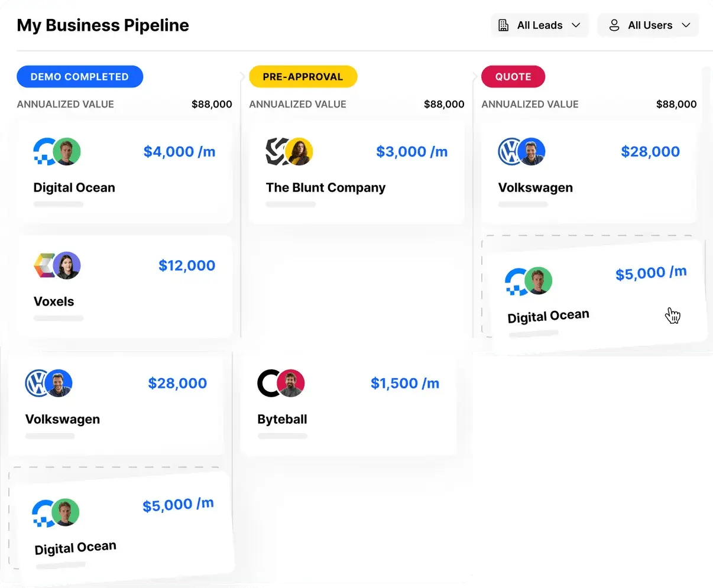
Task: Select the Byteball logo icon
Action: [270, 383]
